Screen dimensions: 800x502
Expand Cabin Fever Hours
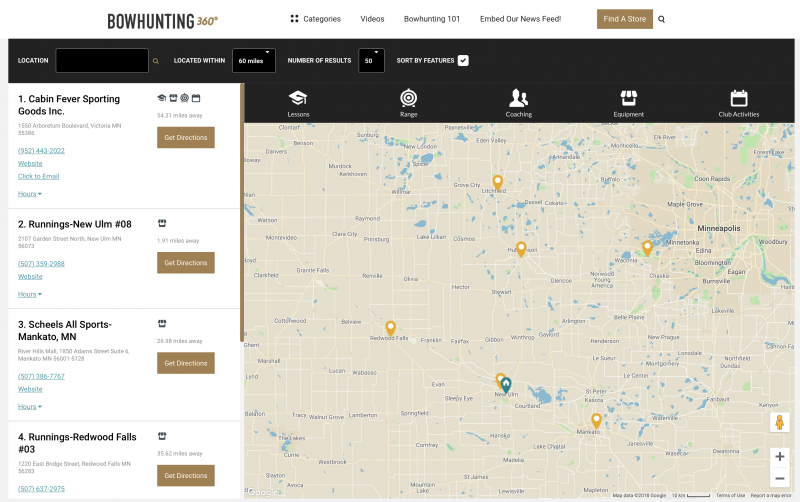[30, 194]
